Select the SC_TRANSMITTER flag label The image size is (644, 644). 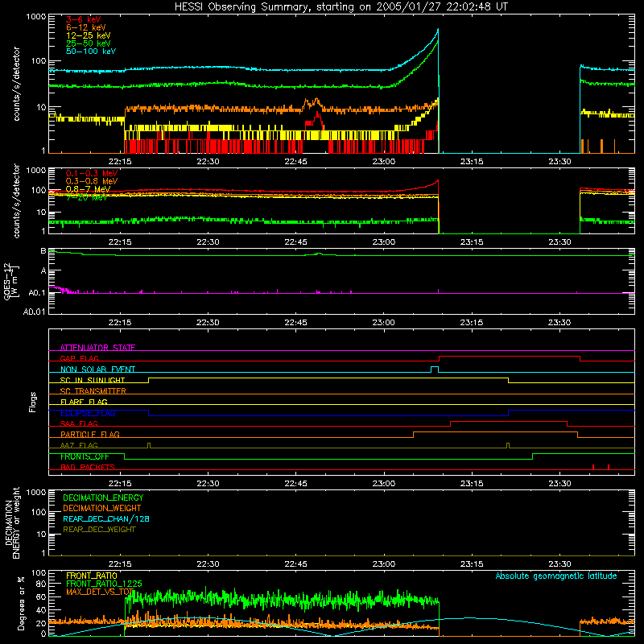pyautogui.click(x=93, y=391)
